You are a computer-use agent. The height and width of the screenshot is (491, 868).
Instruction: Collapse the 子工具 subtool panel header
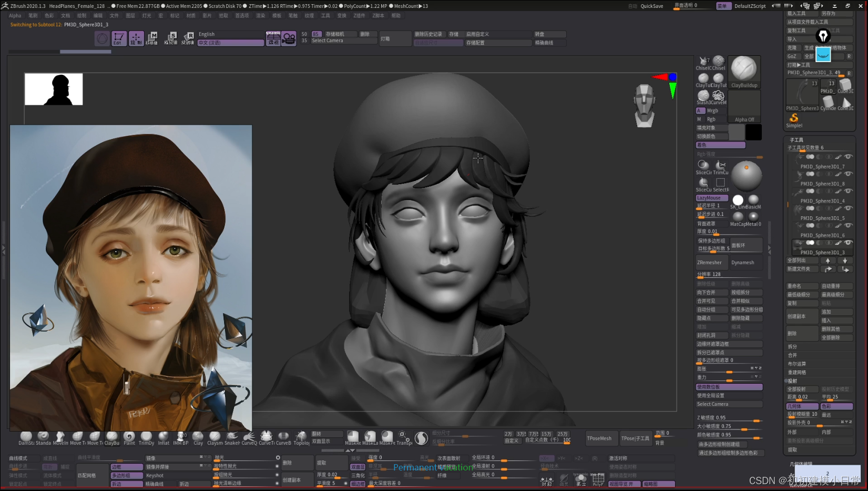[796, 140]
